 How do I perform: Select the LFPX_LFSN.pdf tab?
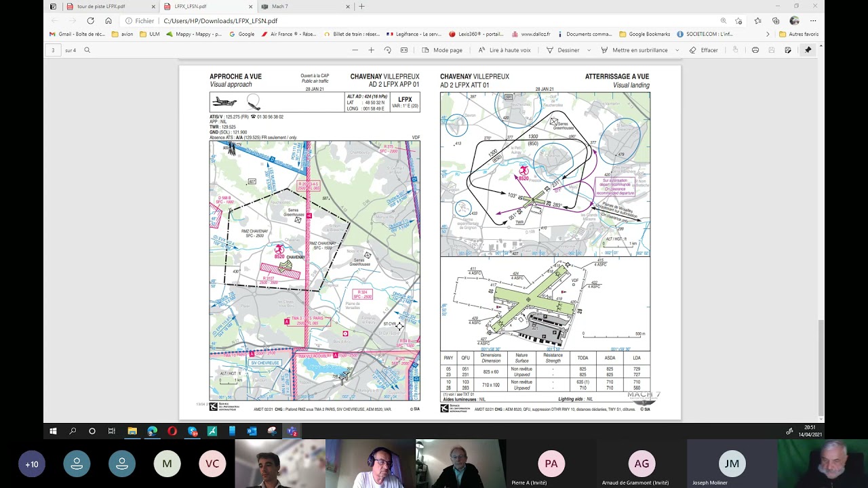click(208, 7)
